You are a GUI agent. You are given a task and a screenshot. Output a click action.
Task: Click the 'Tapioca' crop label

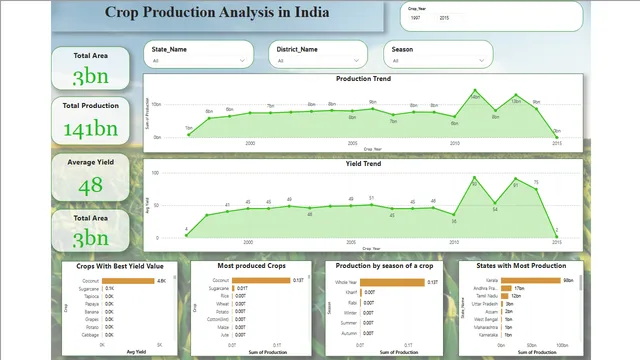pos(91,296)
